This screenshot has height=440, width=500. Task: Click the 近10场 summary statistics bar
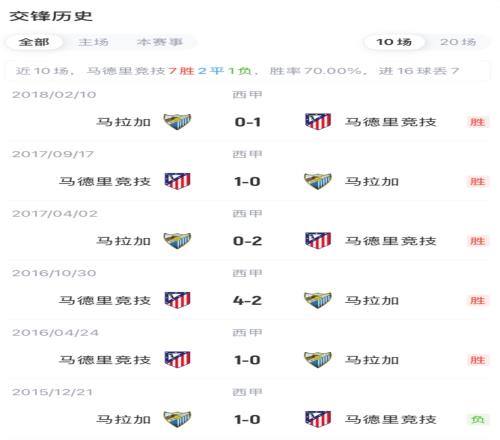pos(248,71)
